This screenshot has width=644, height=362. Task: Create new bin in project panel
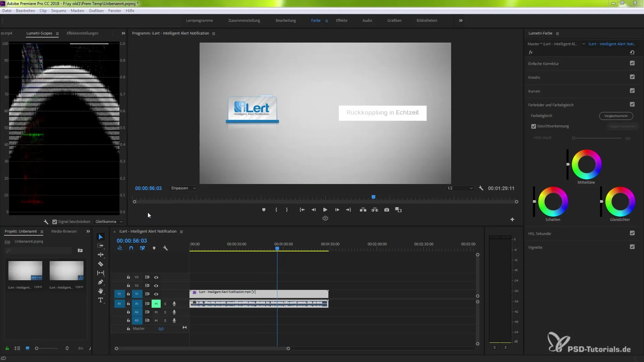pos(80,250)
